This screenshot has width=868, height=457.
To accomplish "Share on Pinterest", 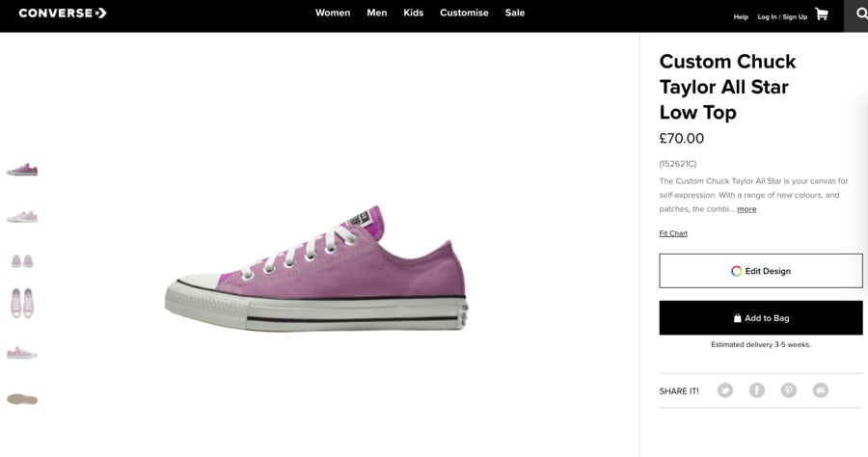I will 789,390.
